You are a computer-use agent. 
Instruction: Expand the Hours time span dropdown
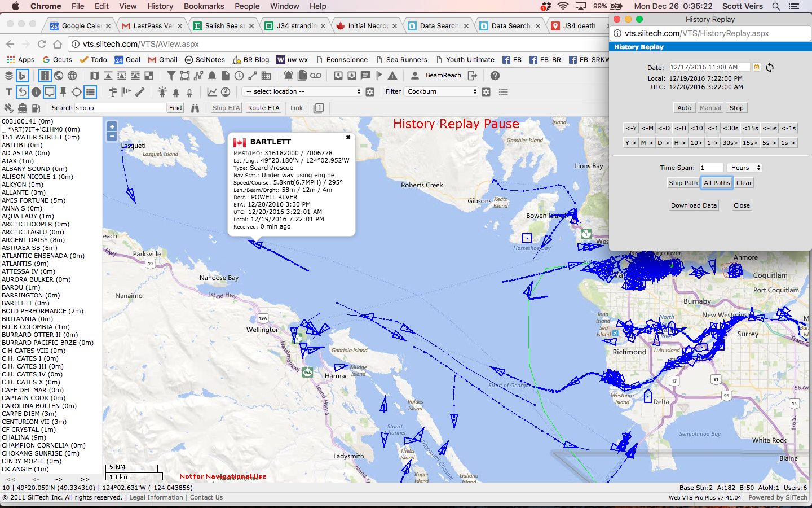click(x=745, y=168)
